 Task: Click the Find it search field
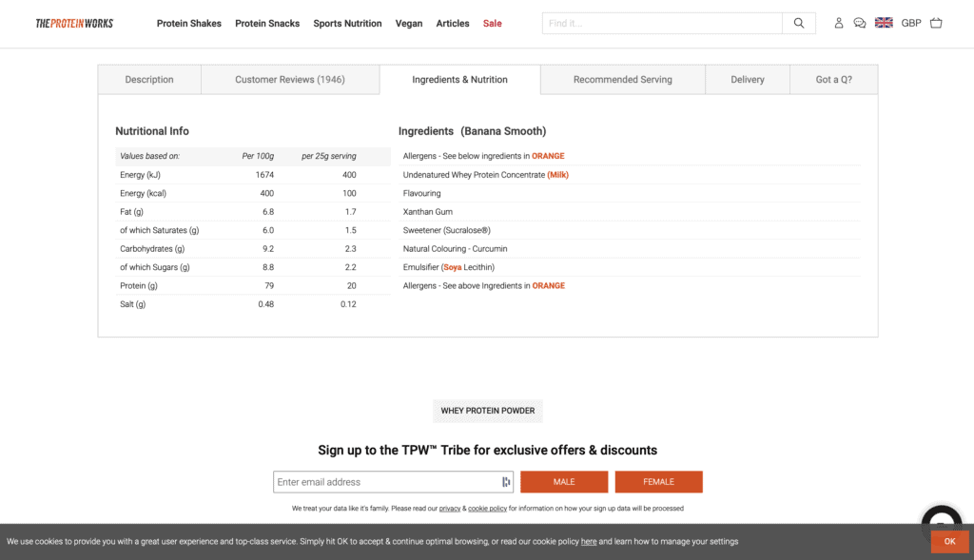click(x=662, y=24)
